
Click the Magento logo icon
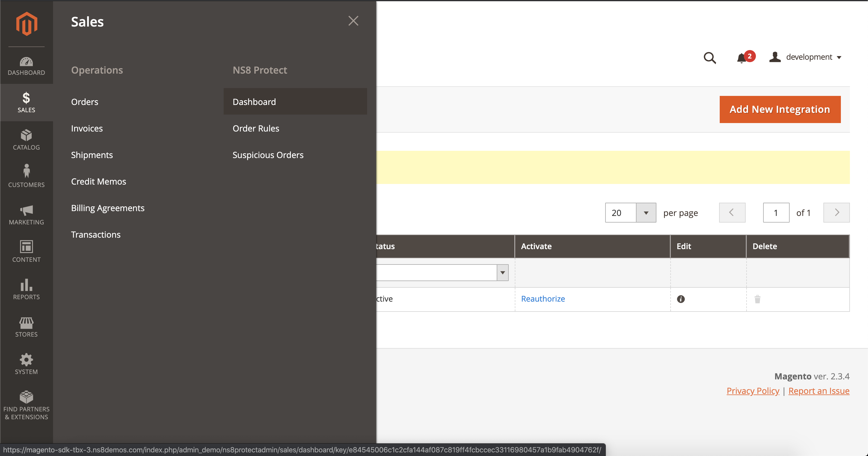tap(27, 24)
